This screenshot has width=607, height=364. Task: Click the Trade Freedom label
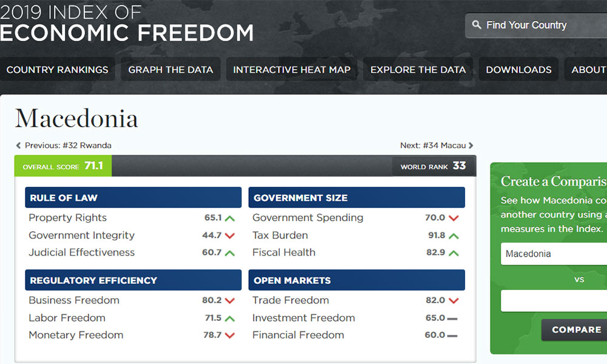click(291, 300)
